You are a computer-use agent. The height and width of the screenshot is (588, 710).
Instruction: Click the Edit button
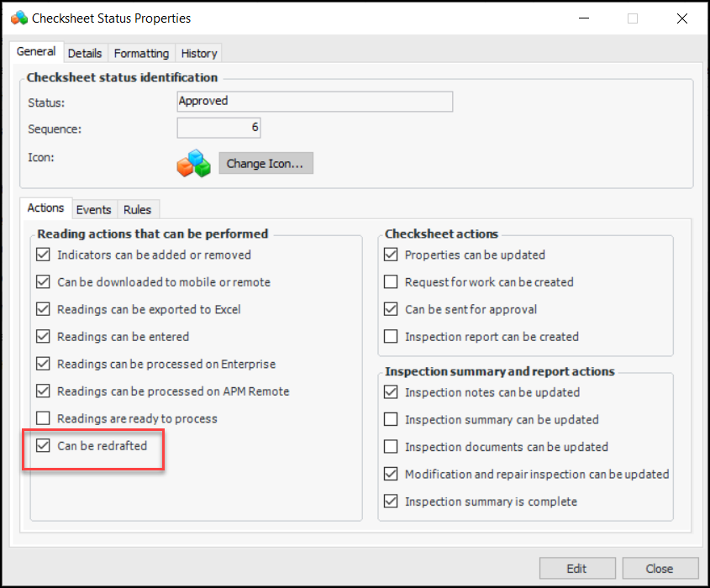tap(576, 569)
